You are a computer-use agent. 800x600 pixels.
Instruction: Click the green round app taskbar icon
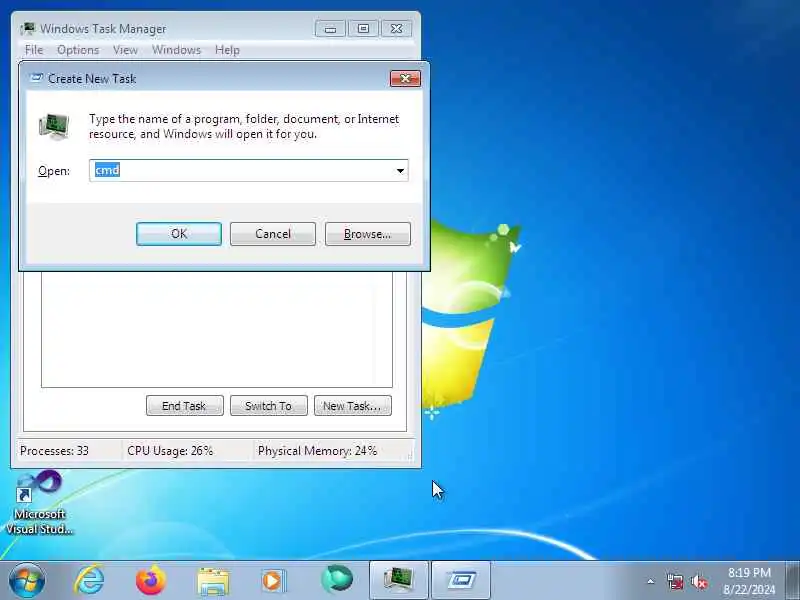[x=337, y=580]
